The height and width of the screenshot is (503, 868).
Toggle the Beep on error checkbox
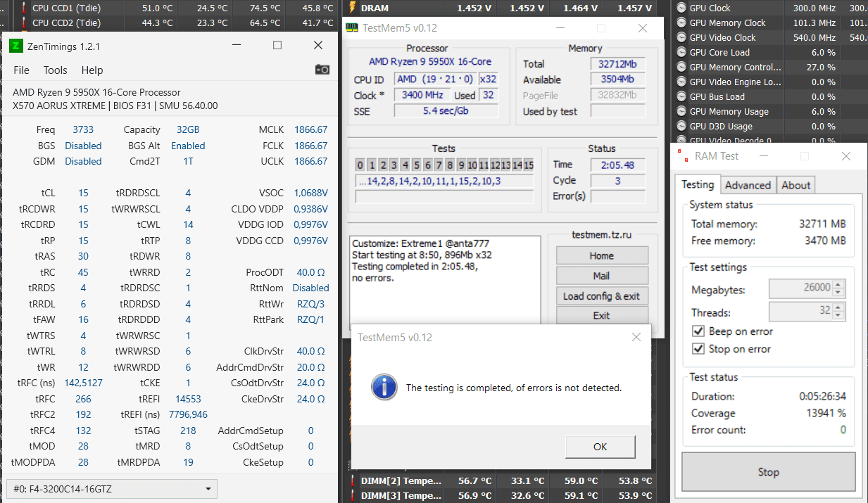[x=698, y=331]
